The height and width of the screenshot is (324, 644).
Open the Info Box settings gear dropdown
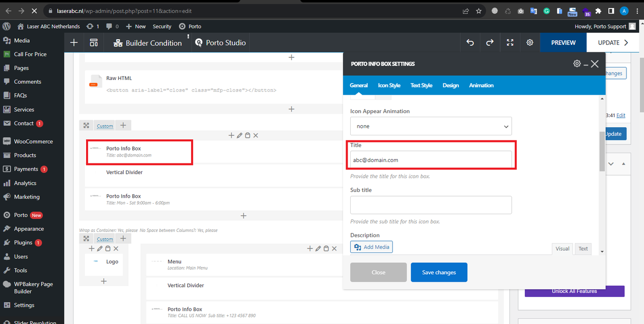tap(577, 64)
